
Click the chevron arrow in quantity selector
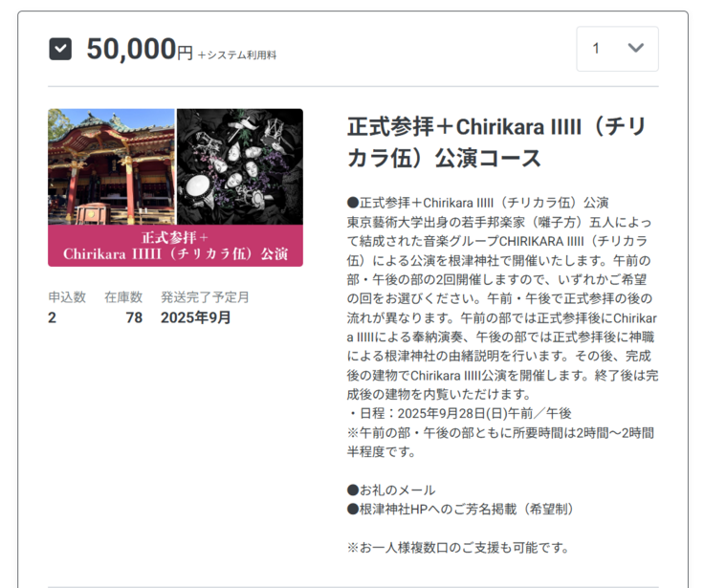point(636,48)
